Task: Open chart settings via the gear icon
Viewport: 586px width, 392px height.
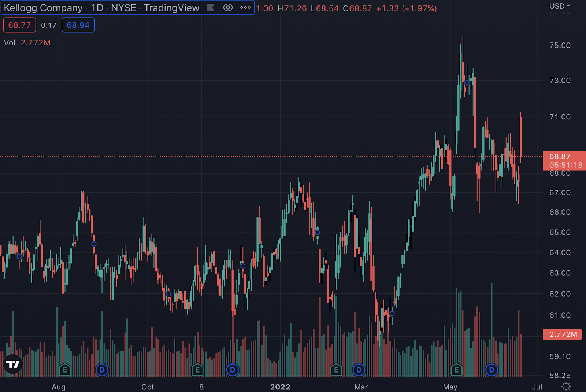Action: [x=566, y=387]
